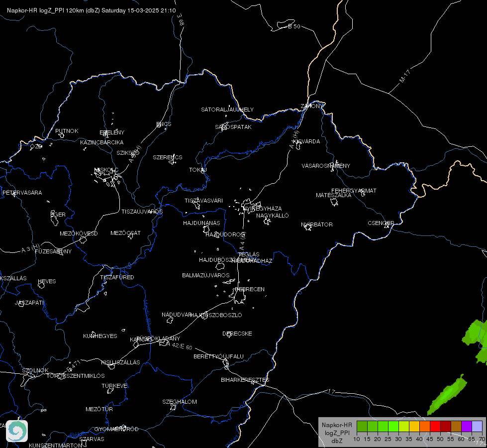Click the NÁDUDVAR label
The image size is (487, 448).
[177, 315]
